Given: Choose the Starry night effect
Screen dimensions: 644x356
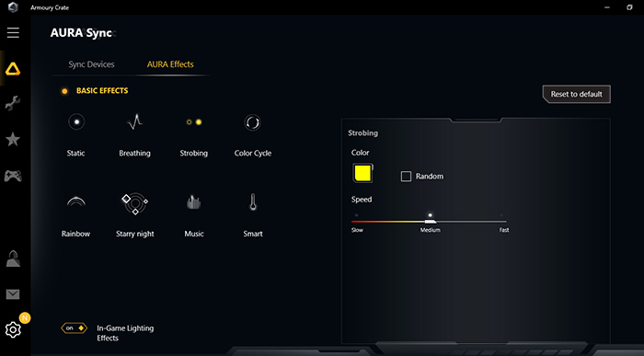Looking at the screenshot, I should 134,203.
